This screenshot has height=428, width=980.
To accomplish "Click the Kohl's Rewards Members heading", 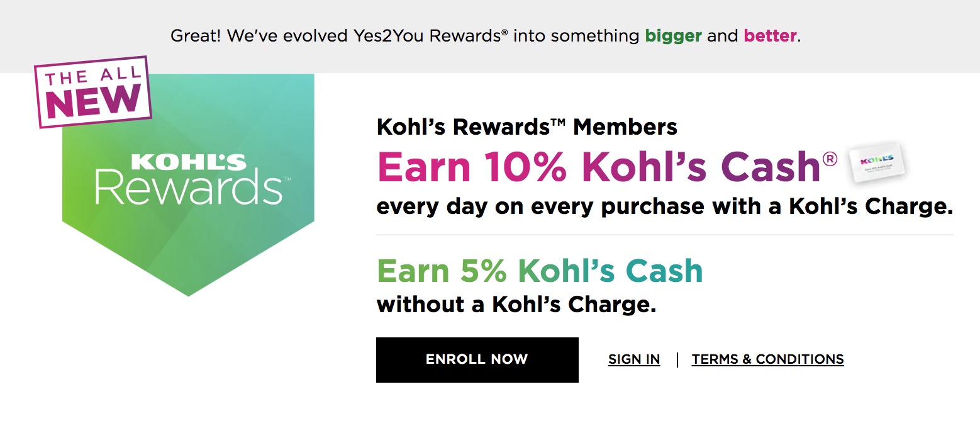I will coord(526,127).
